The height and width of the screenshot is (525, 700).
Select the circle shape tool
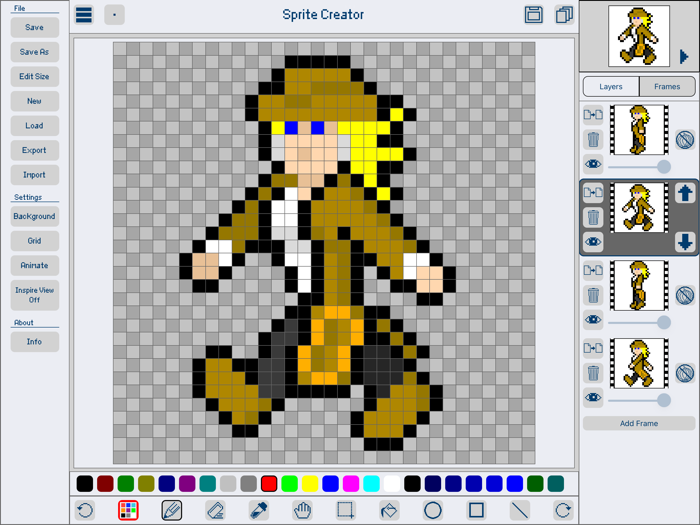click(x=433, y=510)
